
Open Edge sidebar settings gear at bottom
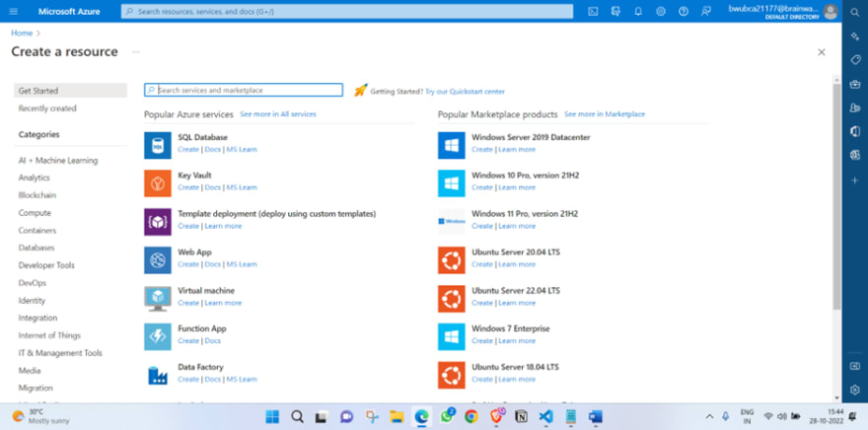(x=855, y=390)
